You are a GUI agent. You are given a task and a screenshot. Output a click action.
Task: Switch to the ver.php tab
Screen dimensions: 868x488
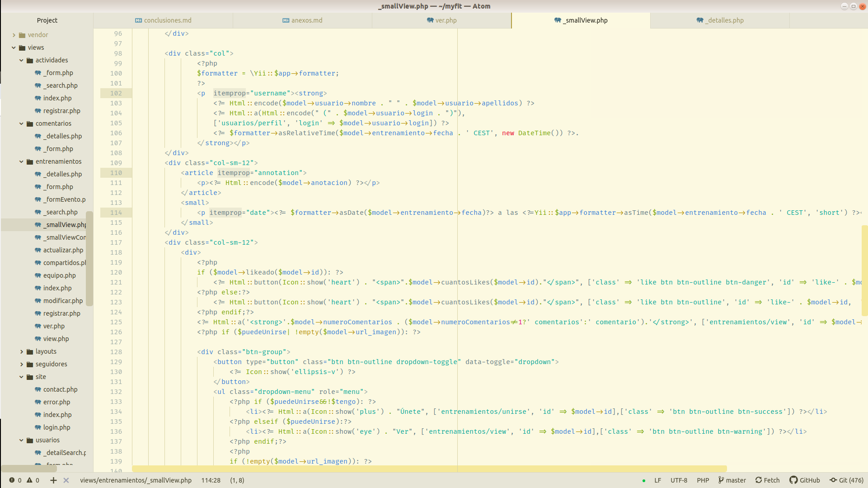pyautogui.click(x=441, y=20)
